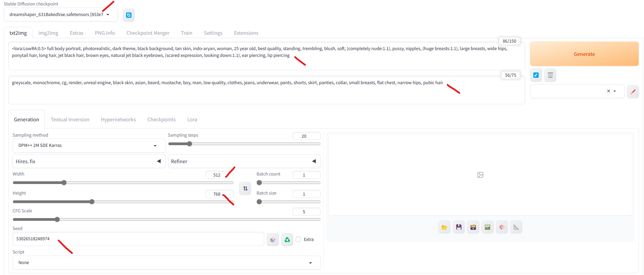Expand the Refiner section
The width and height of the screenshot is (644, 275).
pyautogui.click(x=244, y=161)
